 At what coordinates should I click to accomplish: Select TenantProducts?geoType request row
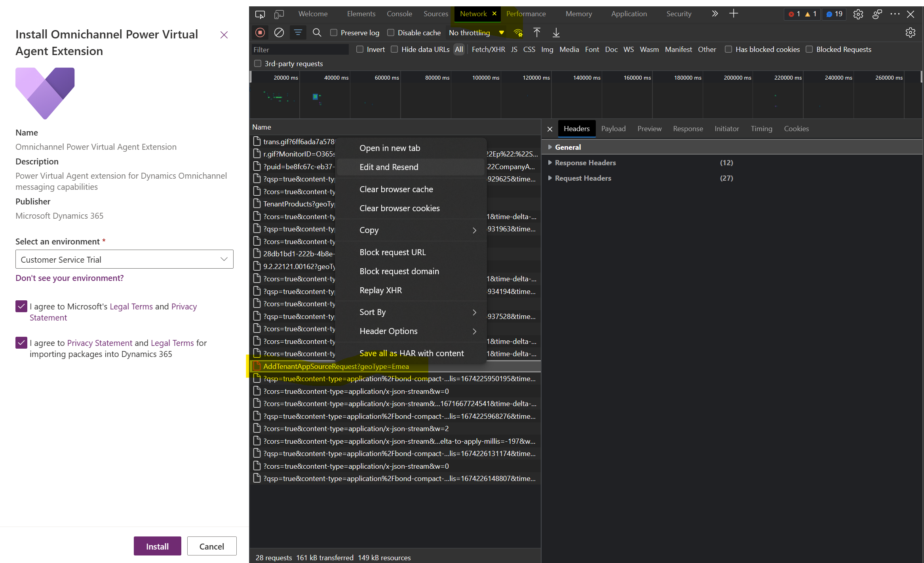[x=293, y=204]
